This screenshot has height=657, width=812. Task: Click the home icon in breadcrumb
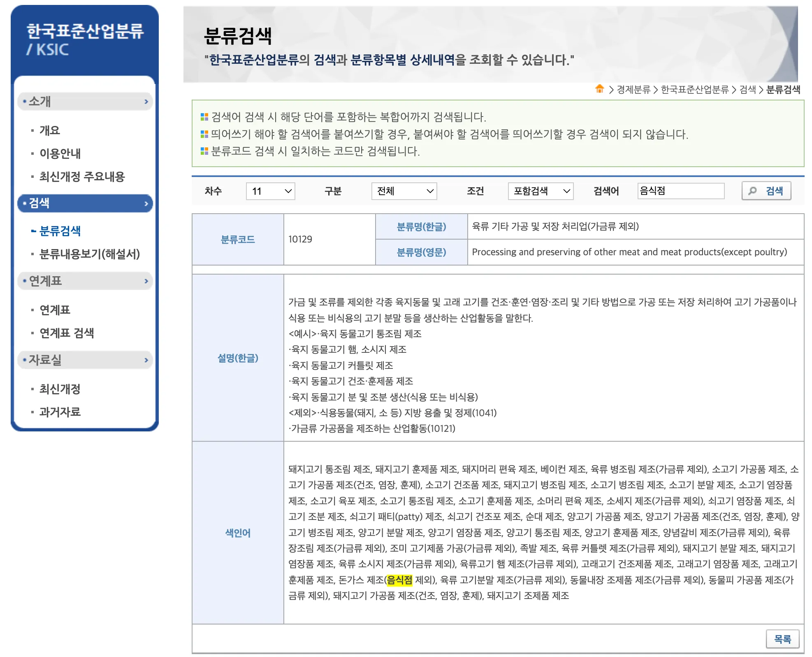point(599,89)
